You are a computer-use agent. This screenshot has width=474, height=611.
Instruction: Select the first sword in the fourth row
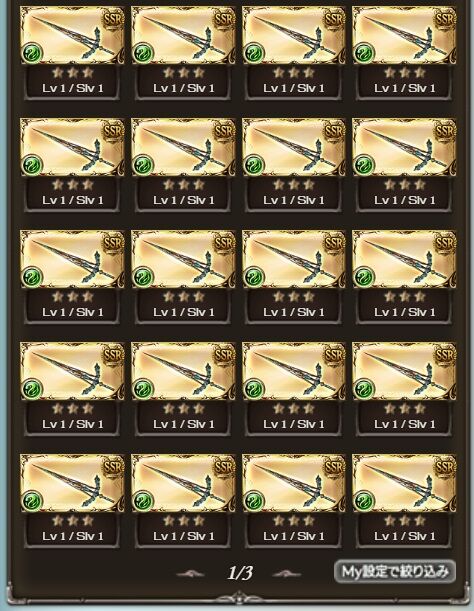(x=73, y=371)
